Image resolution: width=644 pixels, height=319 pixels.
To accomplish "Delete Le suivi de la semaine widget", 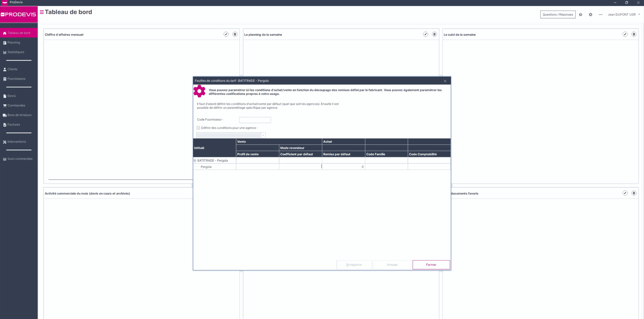I will [x=634, y=34].
